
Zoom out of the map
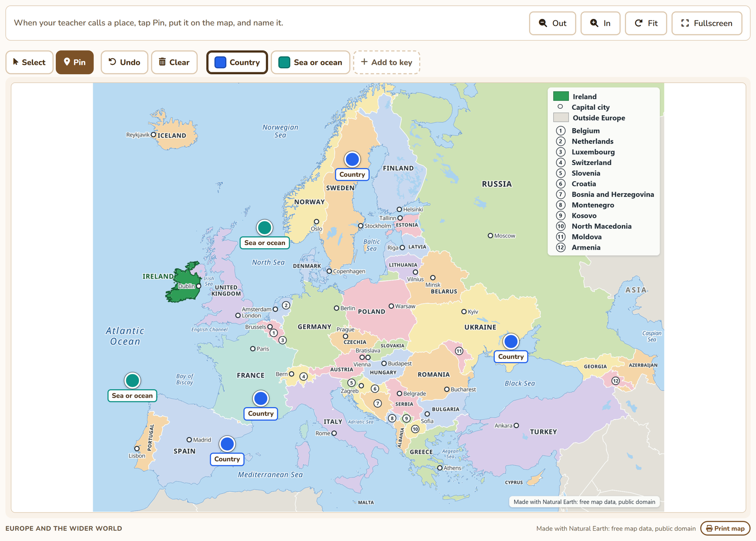pyautogui.click(x=552, y=23)
